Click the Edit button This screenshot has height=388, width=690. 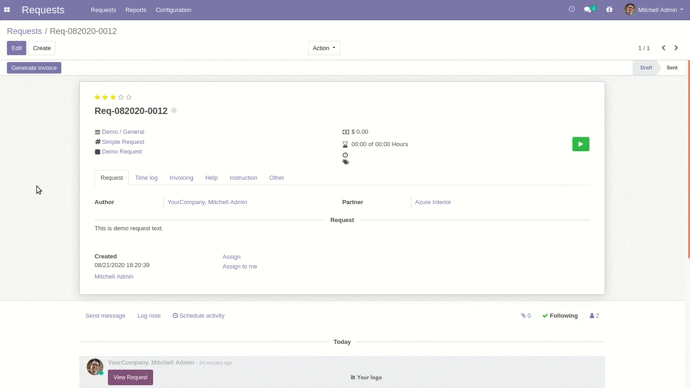coord(16,48)
